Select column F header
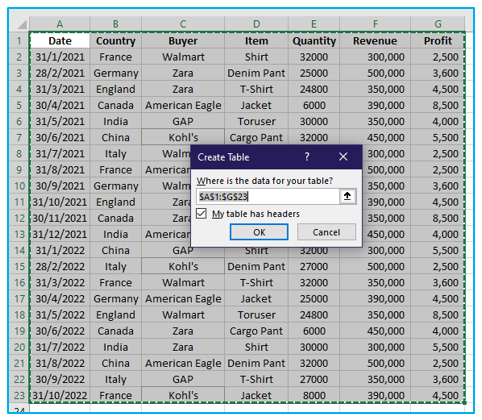Viewport: 482px width, 420px height. point(375,24)
